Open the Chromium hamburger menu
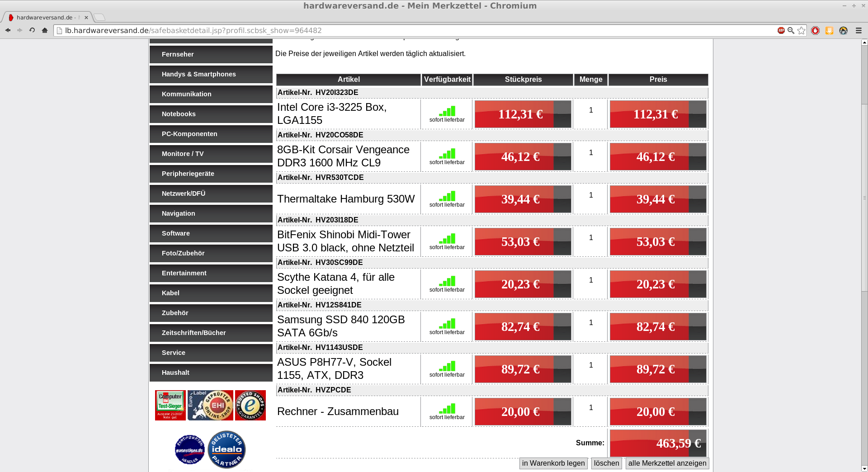 (x=859, y=30)
